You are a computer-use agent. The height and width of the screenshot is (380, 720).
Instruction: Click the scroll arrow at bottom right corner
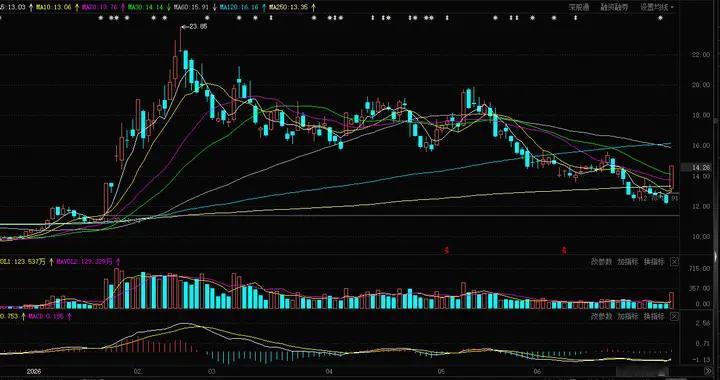[x=708, y=370]
